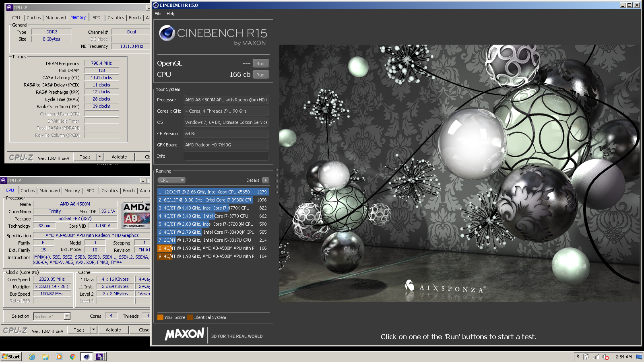644x362 pixels.
Task: Select the Core i7-4770K ranking entry
Action: (x=213, y=208)
